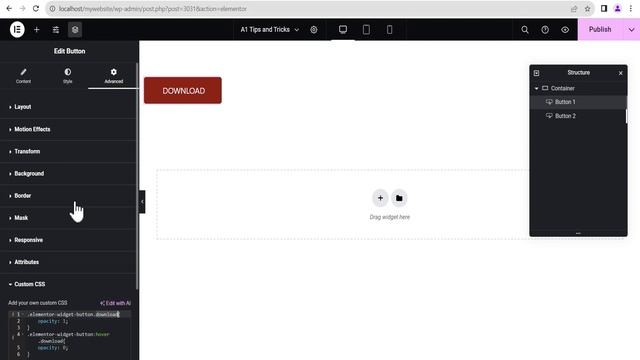Open site settings sliders icon
The width and height of the screenshot is (640, 360).
[56, 29]
